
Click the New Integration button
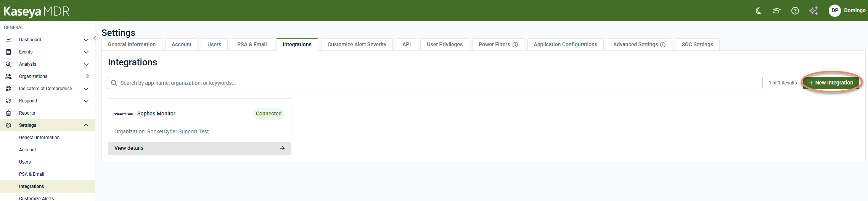click(x=831, y=83)
